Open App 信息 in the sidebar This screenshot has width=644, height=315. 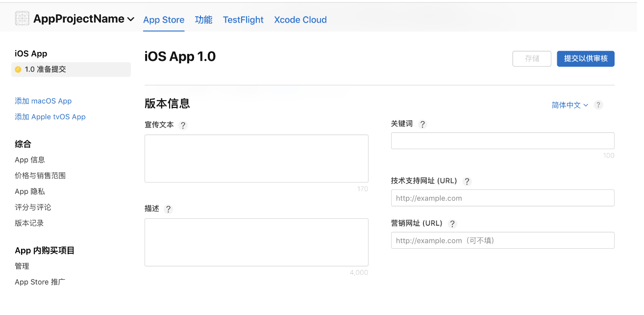tap(30, 160)
